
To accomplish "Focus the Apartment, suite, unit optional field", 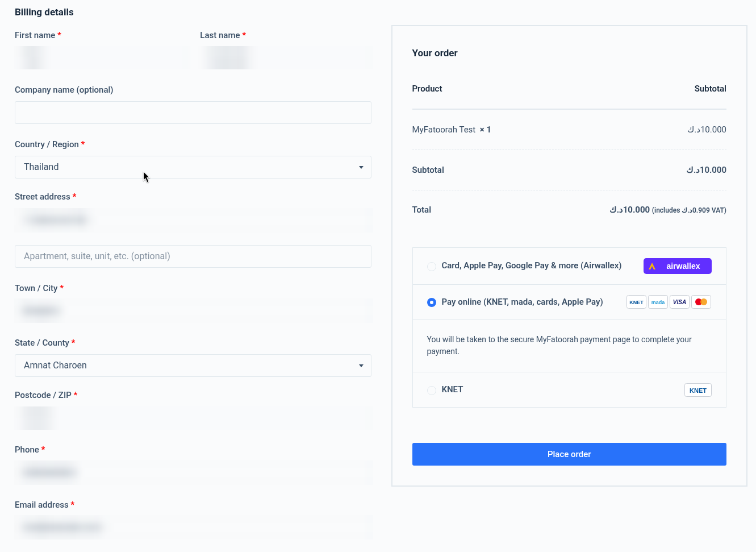I will coord(193,256).
